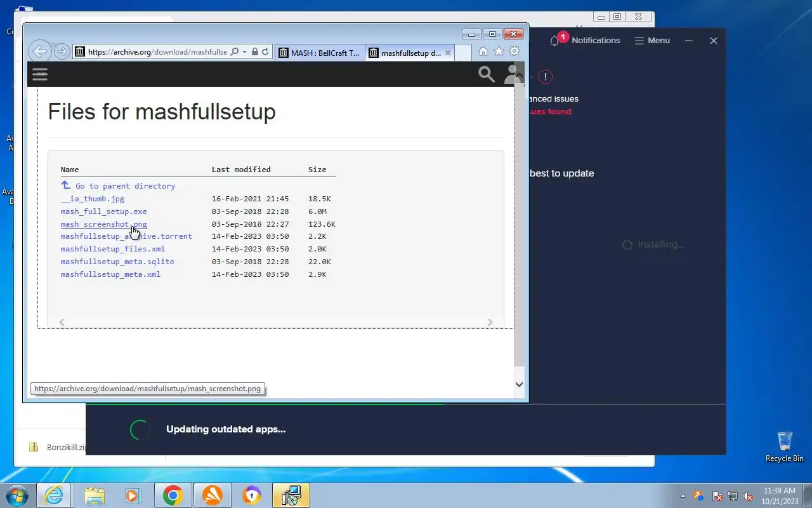Click the muted volume tray icon
Screen dimensions: 812x508
748,496
